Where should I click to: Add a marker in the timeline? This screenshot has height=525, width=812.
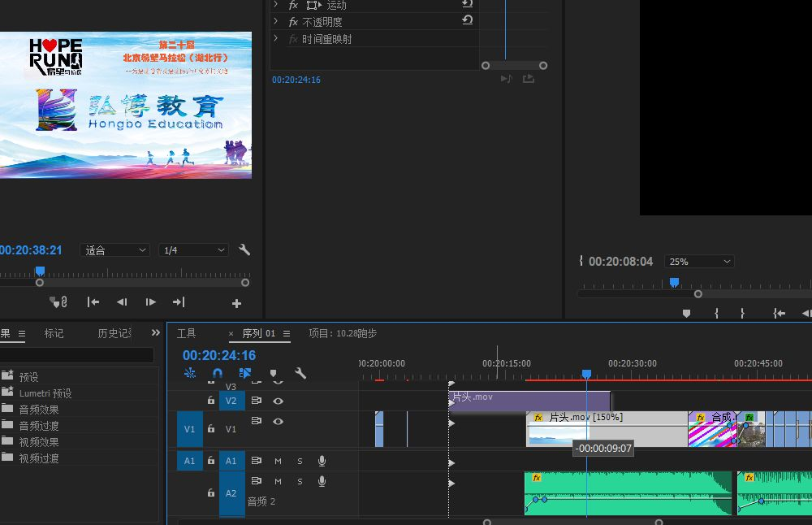pyautogui.click(x=274, y=373)
